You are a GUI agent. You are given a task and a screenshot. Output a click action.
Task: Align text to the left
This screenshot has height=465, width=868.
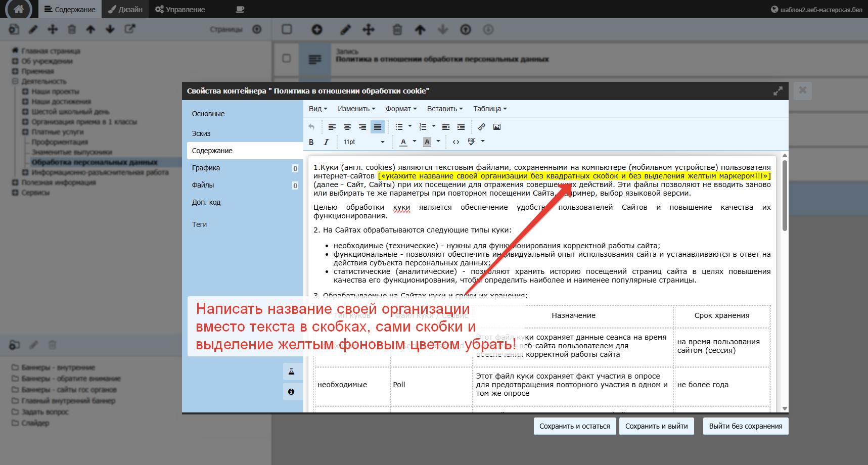pos(332,127)
